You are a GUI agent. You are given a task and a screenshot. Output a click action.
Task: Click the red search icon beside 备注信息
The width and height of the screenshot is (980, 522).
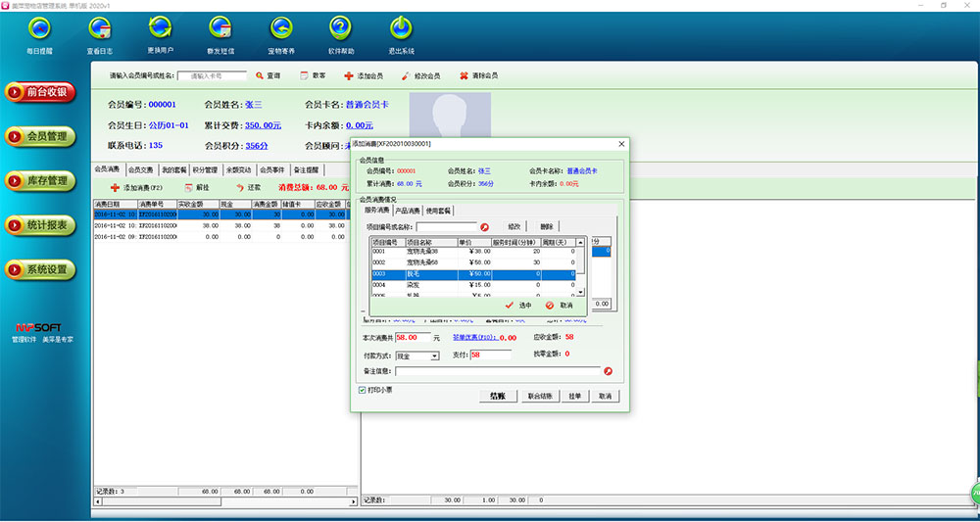pyautogui.click(x=608, y=371)
